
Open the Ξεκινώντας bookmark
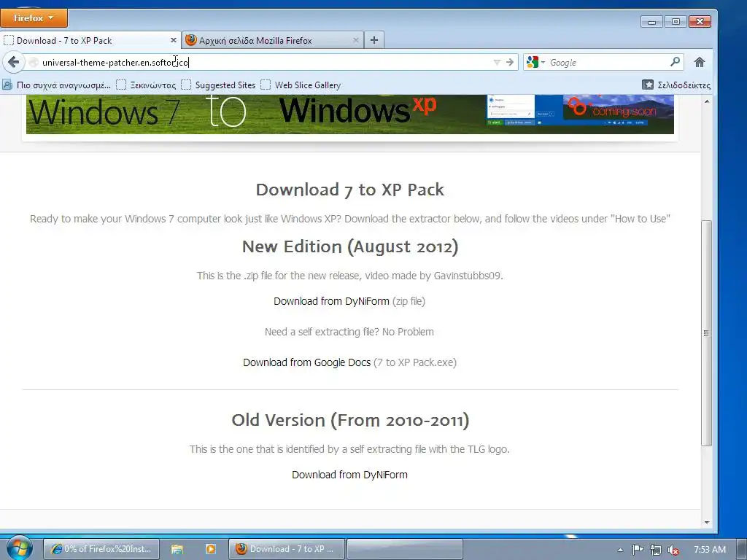[x=146, y=85]
